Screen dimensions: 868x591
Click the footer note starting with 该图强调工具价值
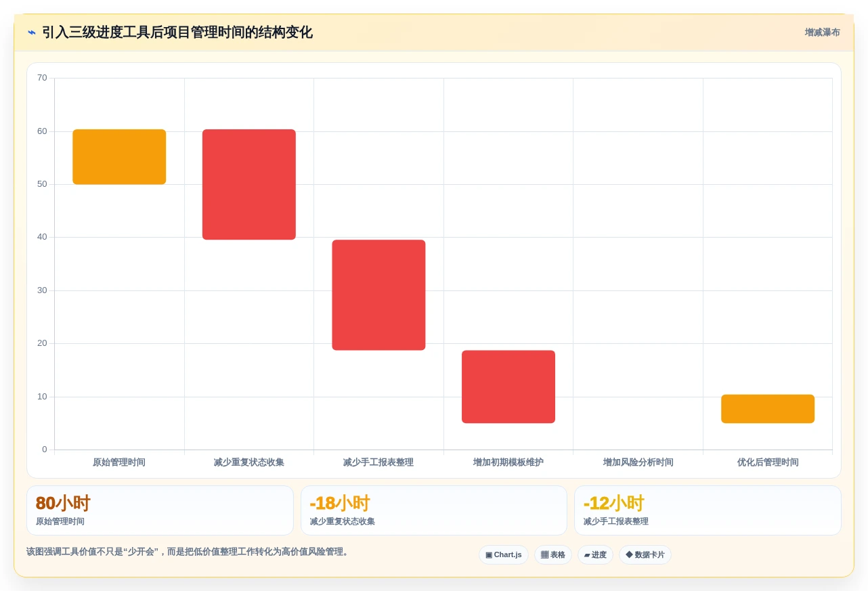click(188, 552)
